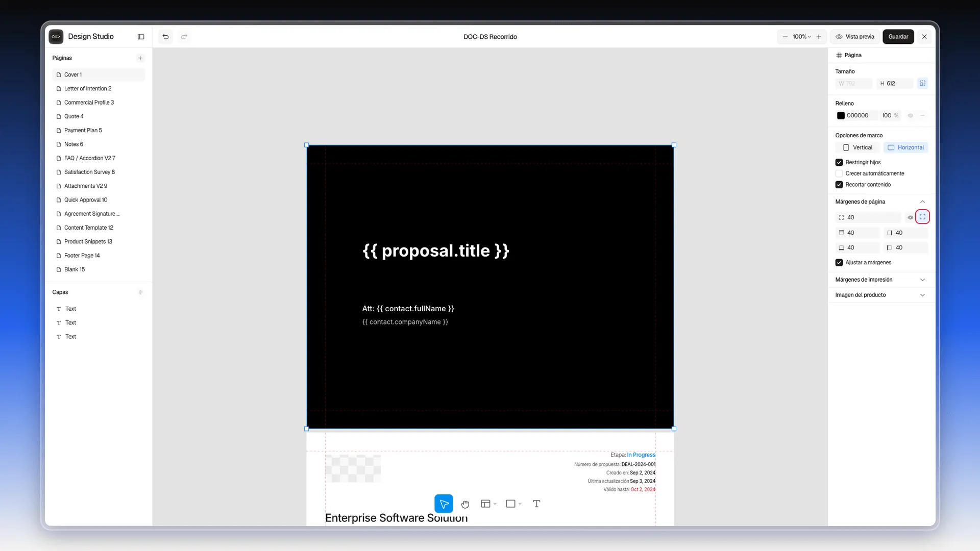
Task: Zoom in with the plus icon
Action: coord(819,37)
